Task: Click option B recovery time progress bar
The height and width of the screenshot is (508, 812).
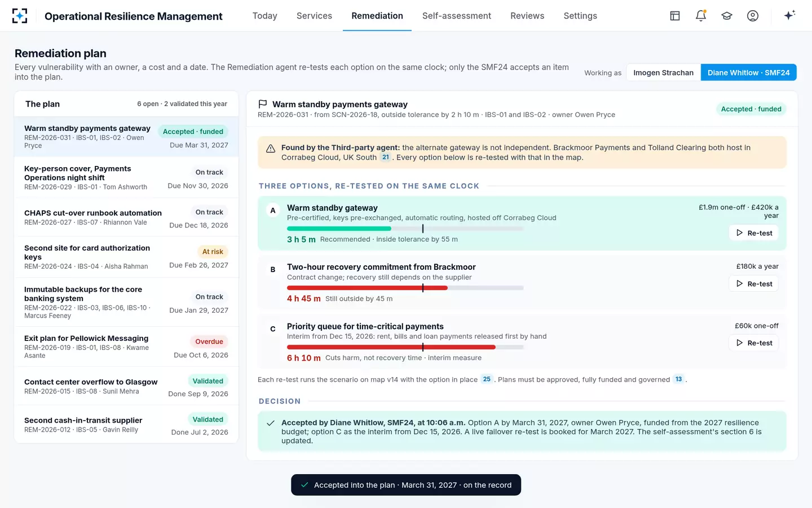Action: (x=405, y=288)
